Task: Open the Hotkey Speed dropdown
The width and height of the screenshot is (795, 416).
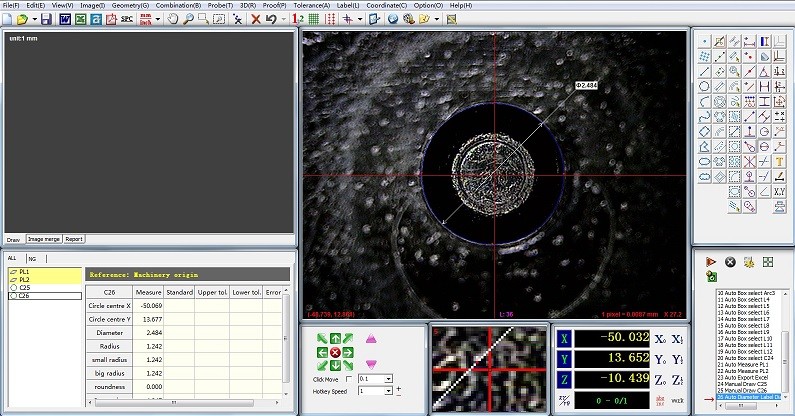Action: click(x=388, y=391)
